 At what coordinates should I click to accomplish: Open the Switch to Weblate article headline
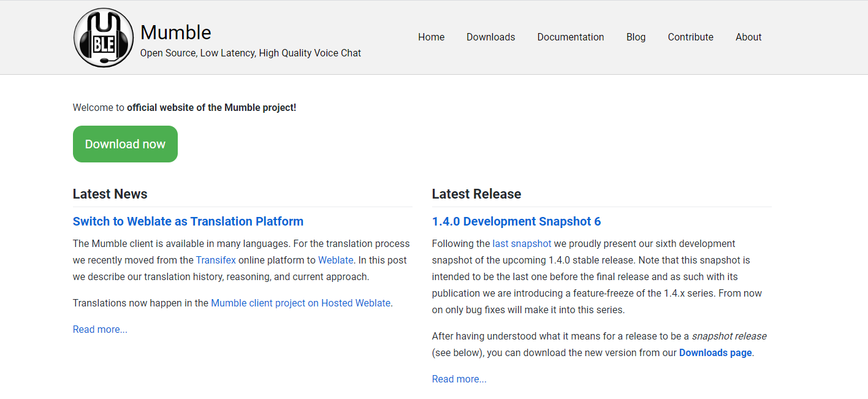click(x=188, y=221)
